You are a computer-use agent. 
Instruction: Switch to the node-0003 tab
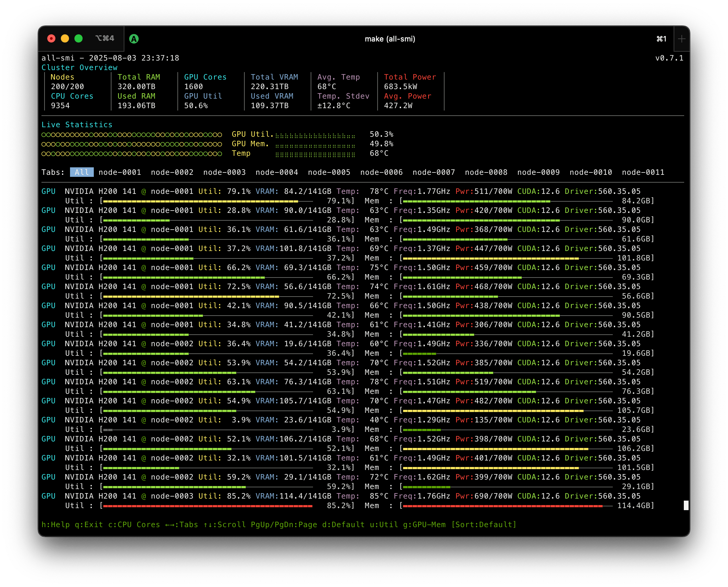tap(225, 172)
